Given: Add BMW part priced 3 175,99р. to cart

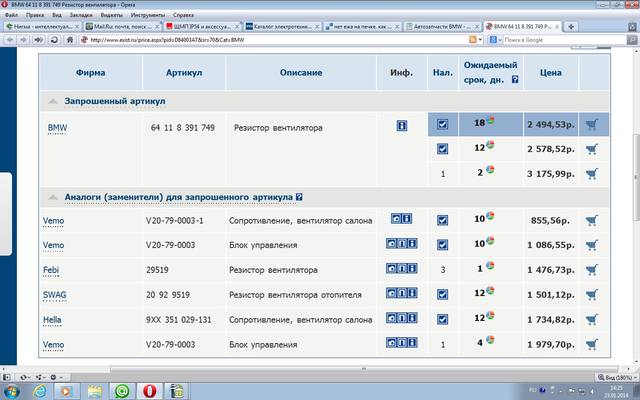Looking at the screenshot, I should (592, 174).
